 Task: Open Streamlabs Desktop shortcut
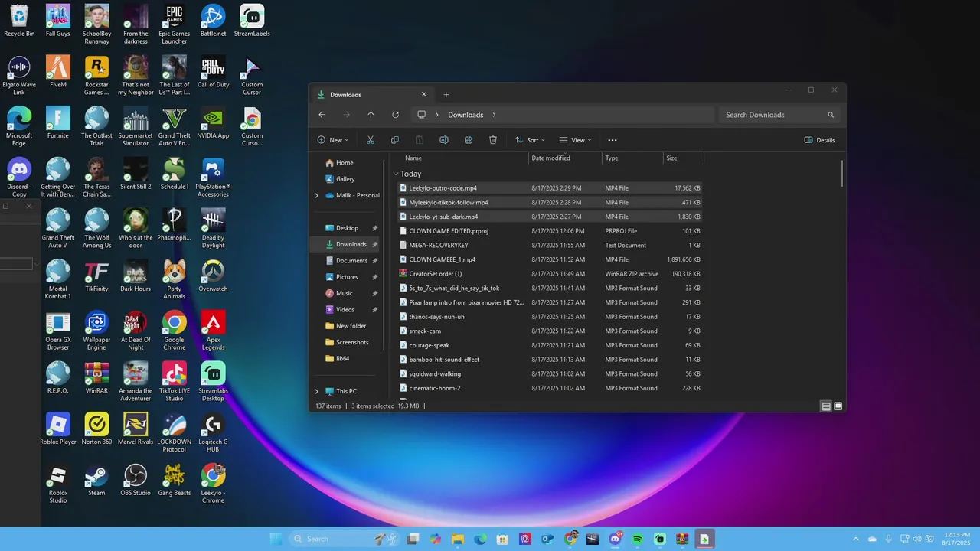pos(213,381)
